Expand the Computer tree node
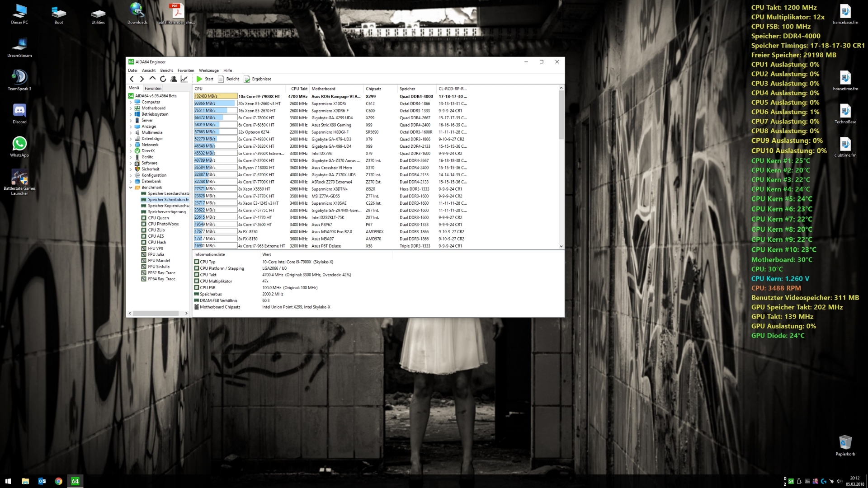 (x=131, y=102)
